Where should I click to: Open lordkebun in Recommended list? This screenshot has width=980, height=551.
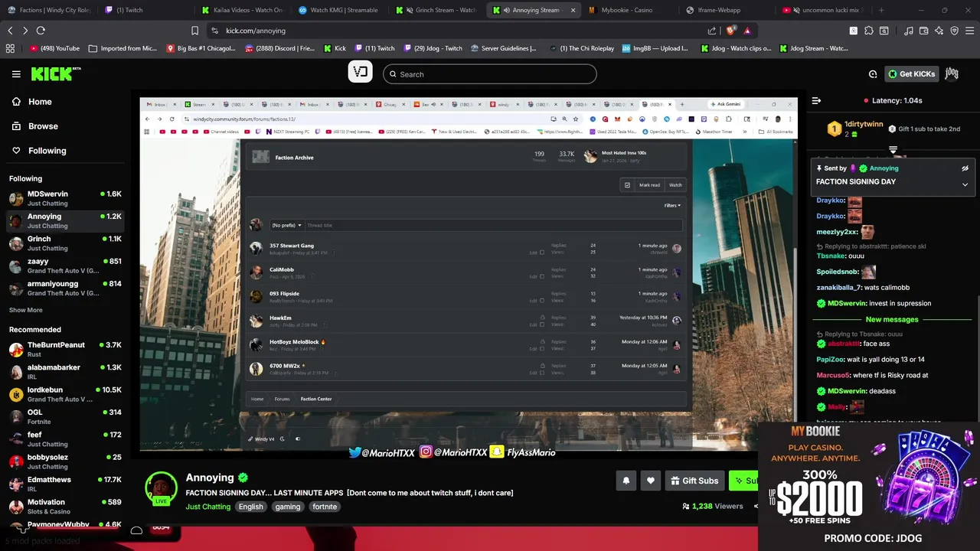pos(65,394)
